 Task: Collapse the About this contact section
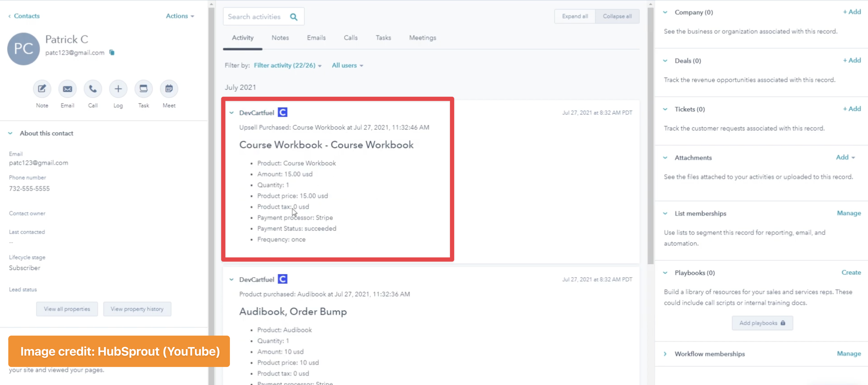[11, 133]
